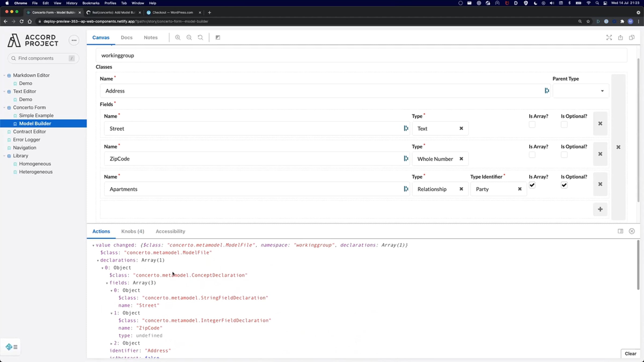Screen dimensions: 644x362
Task: Open the Parent Type dropdown
Action: pos(580,91)
